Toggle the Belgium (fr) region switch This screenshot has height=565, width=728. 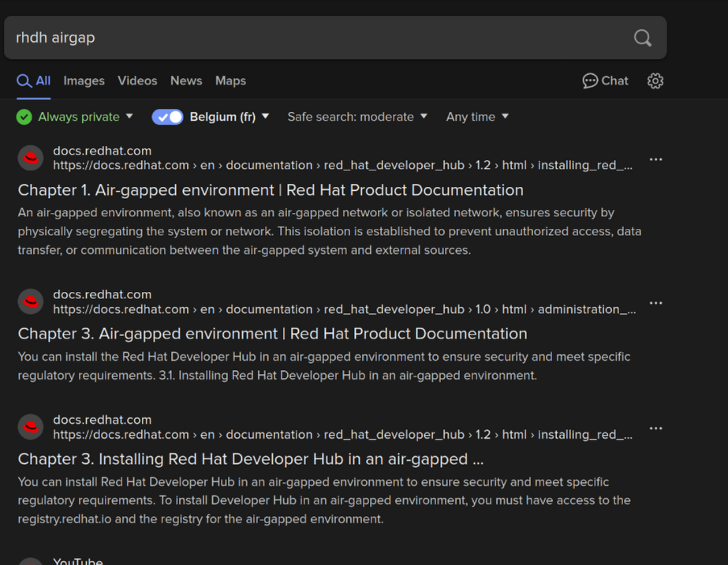(167, 117)
